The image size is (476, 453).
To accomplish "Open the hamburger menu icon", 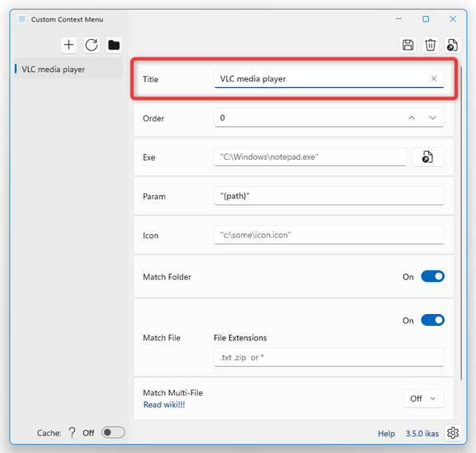I will [x=22, y=19].
